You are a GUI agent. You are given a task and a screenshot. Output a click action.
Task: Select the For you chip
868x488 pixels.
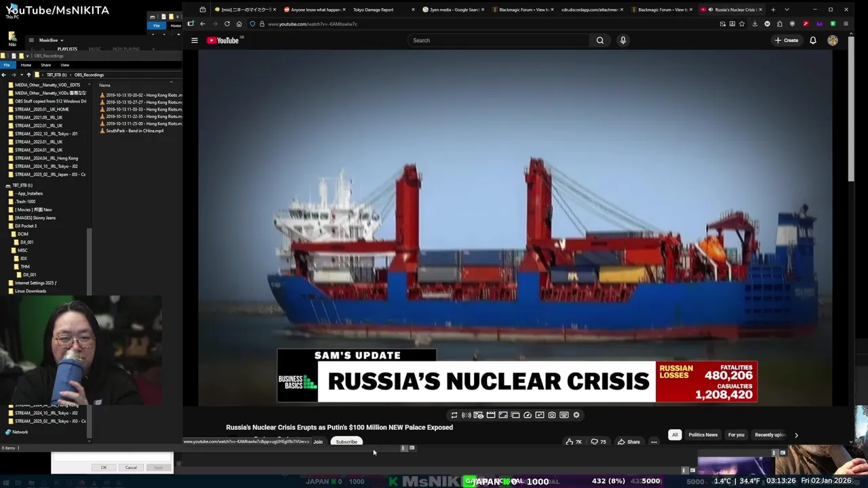pyautogui.click(x=736, y=435)
